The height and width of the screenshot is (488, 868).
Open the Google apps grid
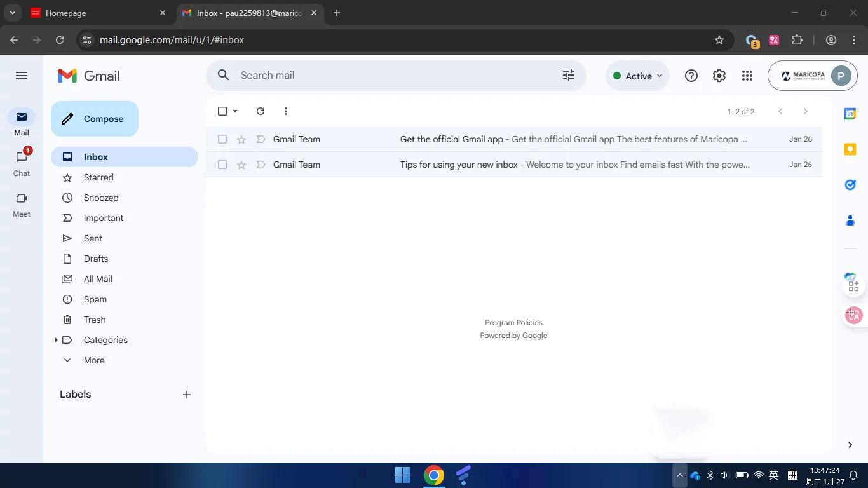747,76
